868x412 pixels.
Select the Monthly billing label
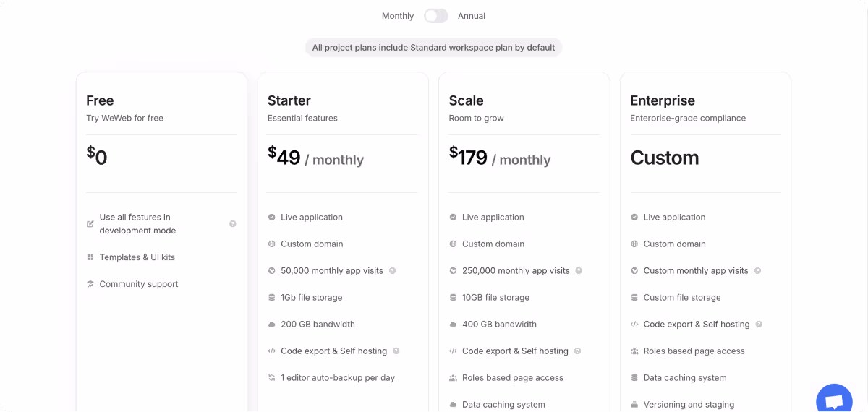[398, 16]
